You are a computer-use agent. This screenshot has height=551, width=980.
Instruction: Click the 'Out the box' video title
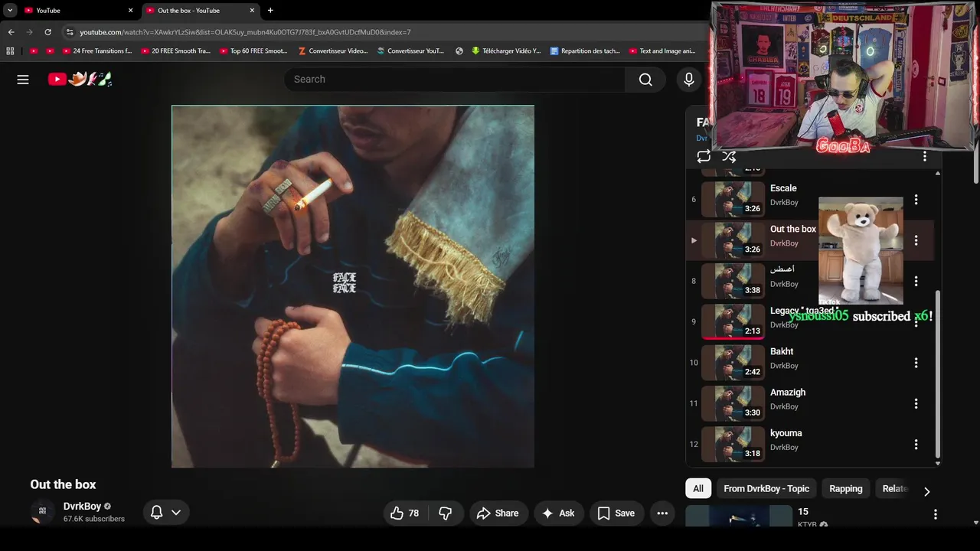point(63,484)
